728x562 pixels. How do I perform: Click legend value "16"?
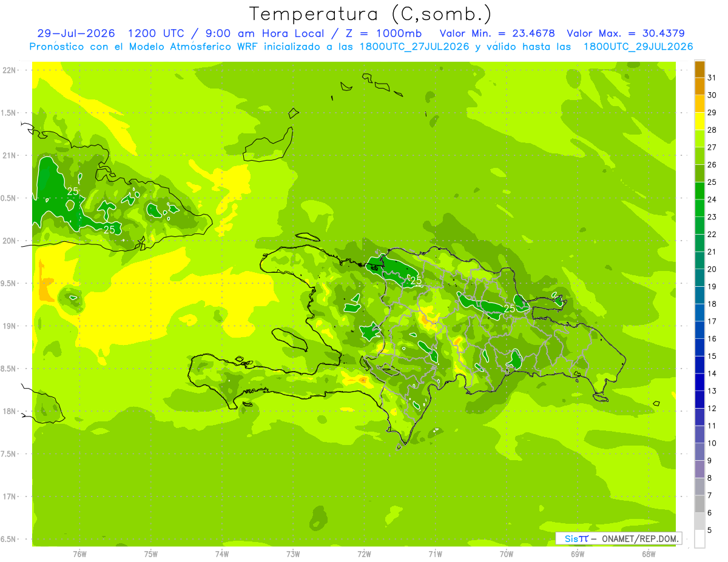[712, 339]
